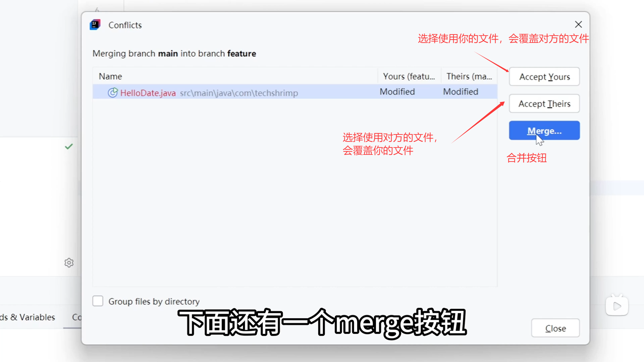The height and width of the screenshot is (362, 644).
Task: Switch to the partially hidden Co... tab
Action: [x=76, y=317]
